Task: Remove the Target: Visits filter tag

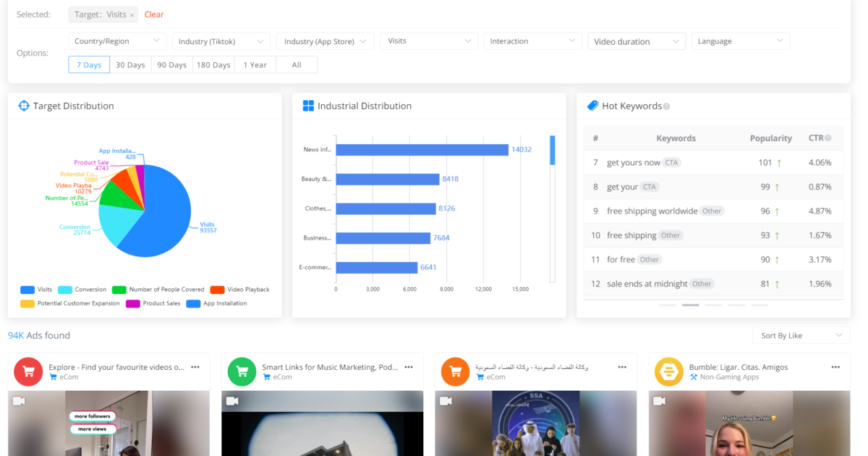Action: click(x=132, y=14)
